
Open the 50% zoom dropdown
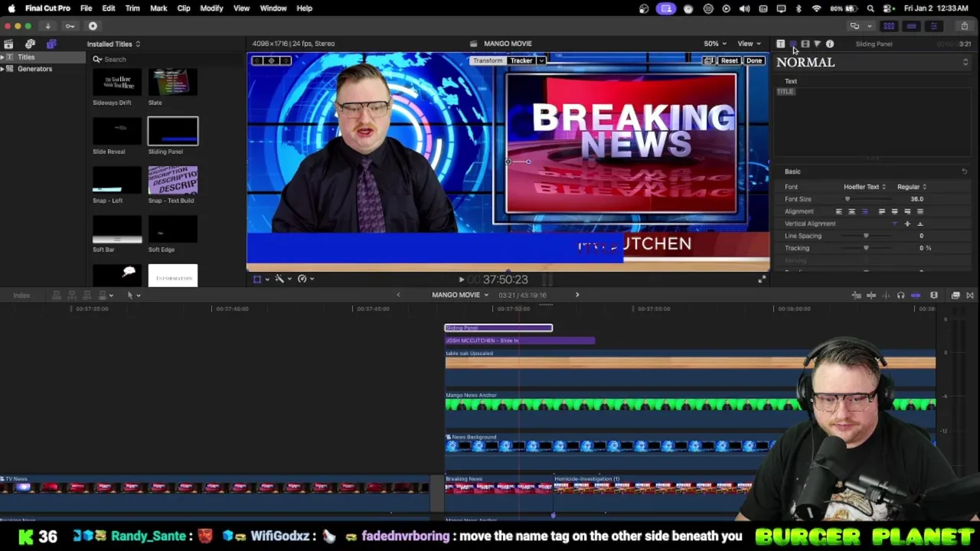715,44
